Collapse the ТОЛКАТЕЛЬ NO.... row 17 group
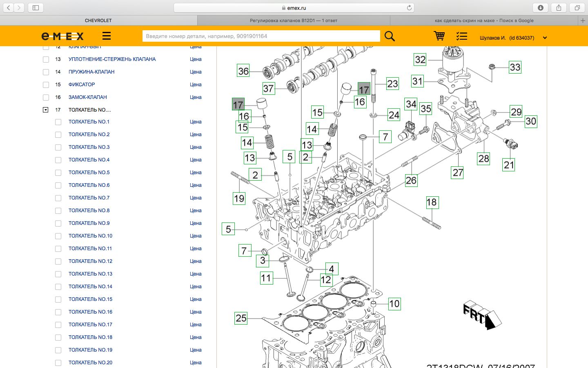The width and height of the screenshot is (588, 368). 46,110
